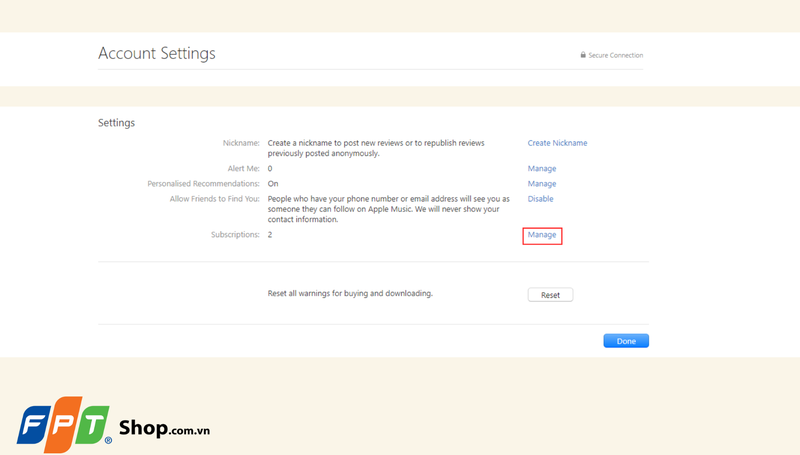Click the blue Done button
This screenshot has height=455, width=800.
click(x=626, y=341)
